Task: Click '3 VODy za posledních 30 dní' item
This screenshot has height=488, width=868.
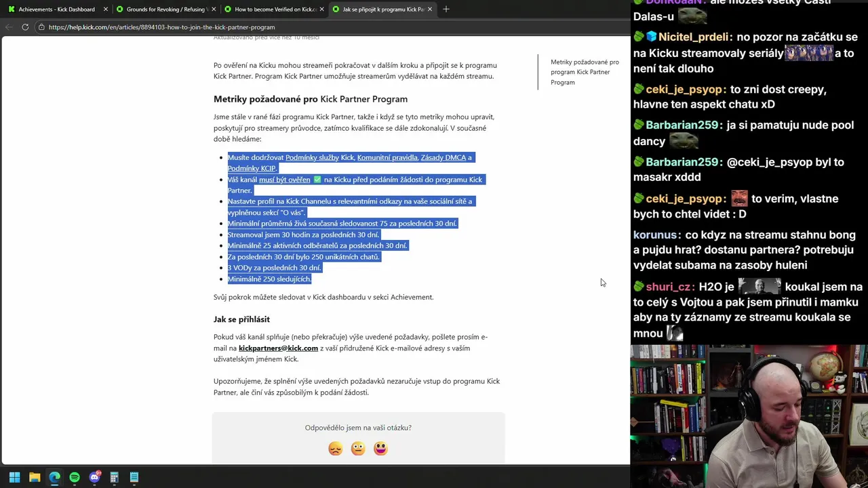Action: click(274, 268)
